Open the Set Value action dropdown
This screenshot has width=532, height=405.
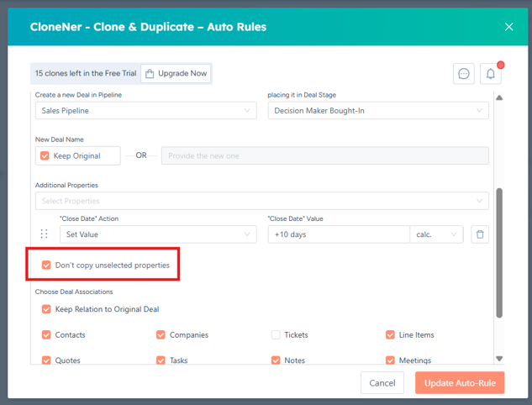158,234
